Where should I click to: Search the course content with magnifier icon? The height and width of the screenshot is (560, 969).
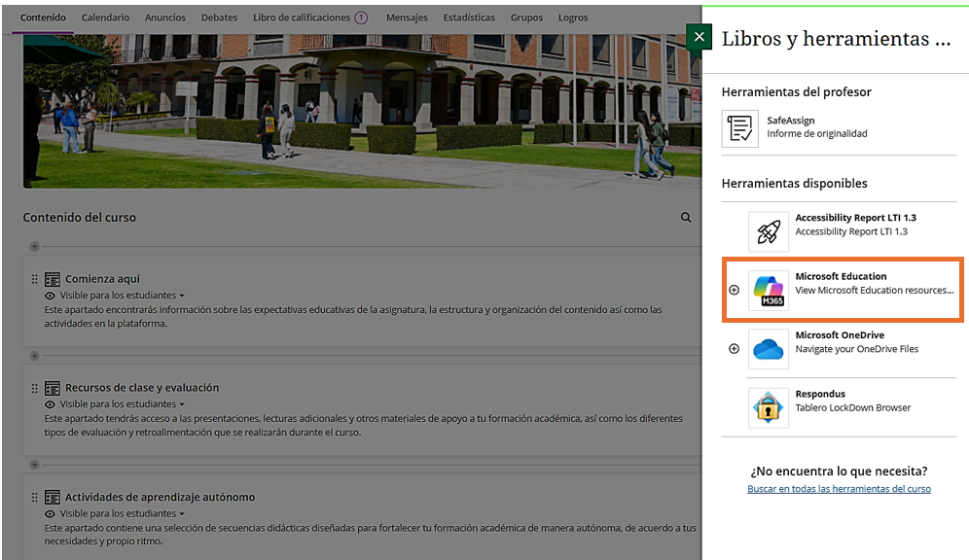[x=686, y=218]
